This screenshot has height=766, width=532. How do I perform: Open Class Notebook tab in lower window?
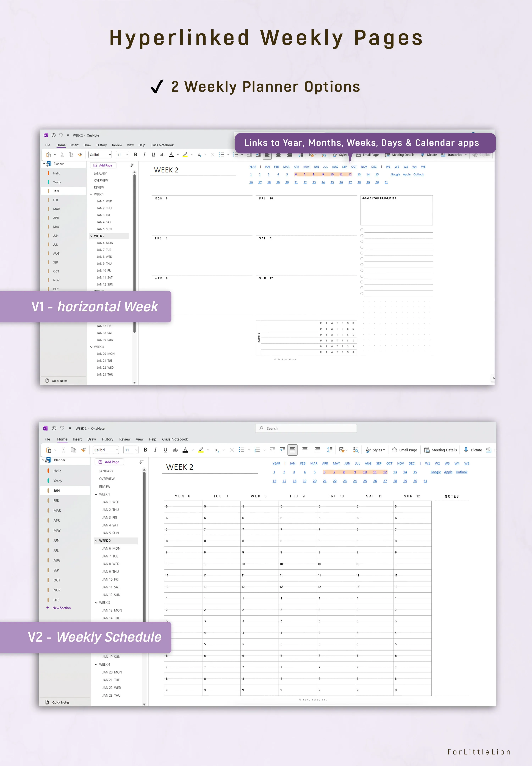click(x=175, y=439)
